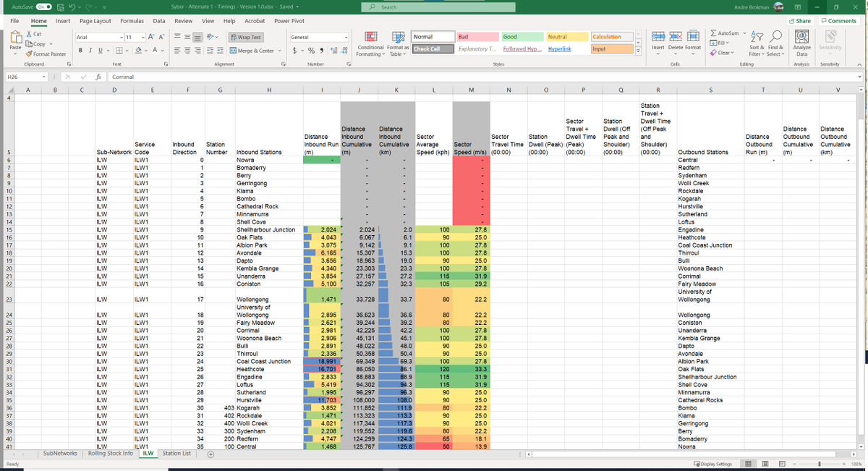
Task: Switch to the Insert ribbon tab
Action: point(63,22)
